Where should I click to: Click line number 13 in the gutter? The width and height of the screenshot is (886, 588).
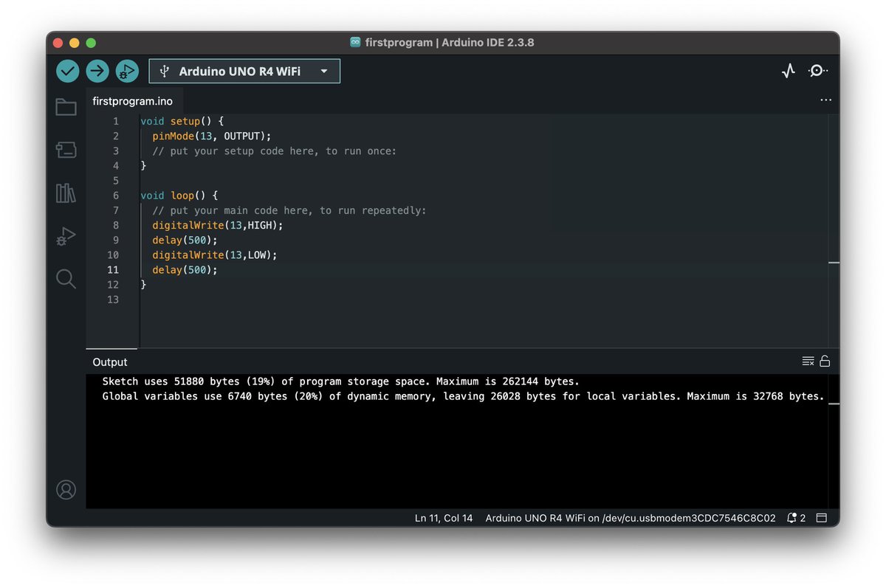click(x=113, y=300)
